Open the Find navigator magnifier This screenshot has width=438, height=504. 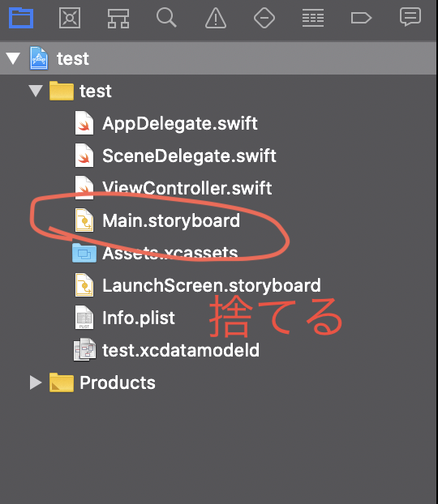166,17
